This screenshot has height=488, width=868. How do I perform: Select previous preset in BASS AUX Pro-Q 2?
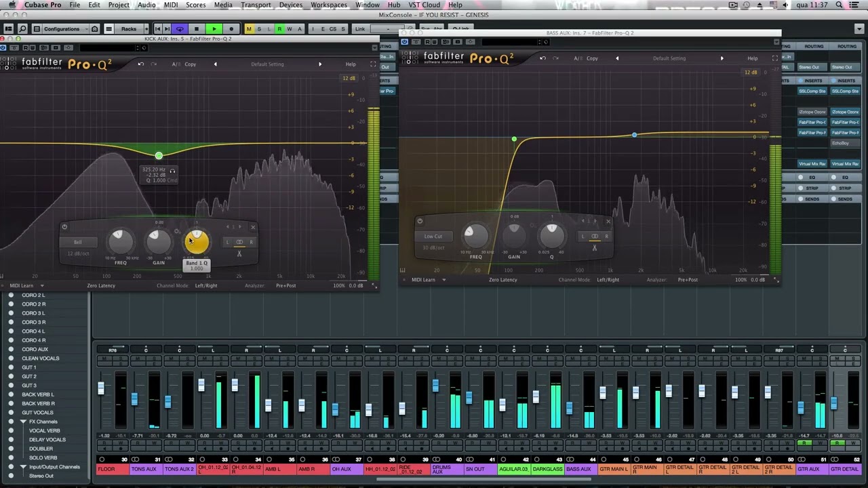click(617, 58)
